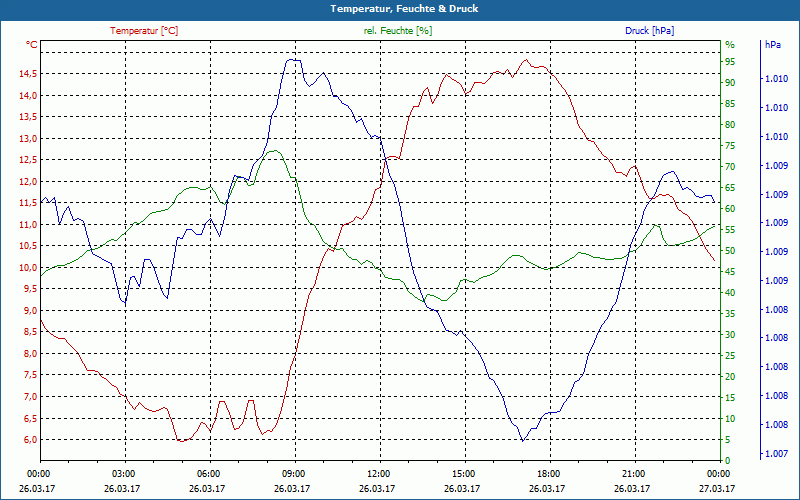Click the % unit label on humidity axis
The image size is (800, 500).
(x=730, y=45)
